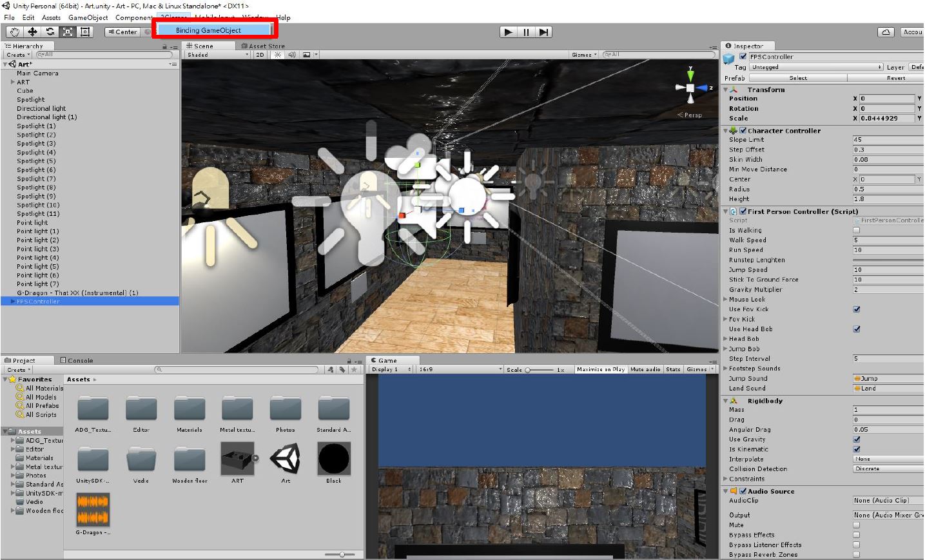925x560 pixels.
Task: Toggle Audio Source enabled checkbox
Action: point(743,491)
